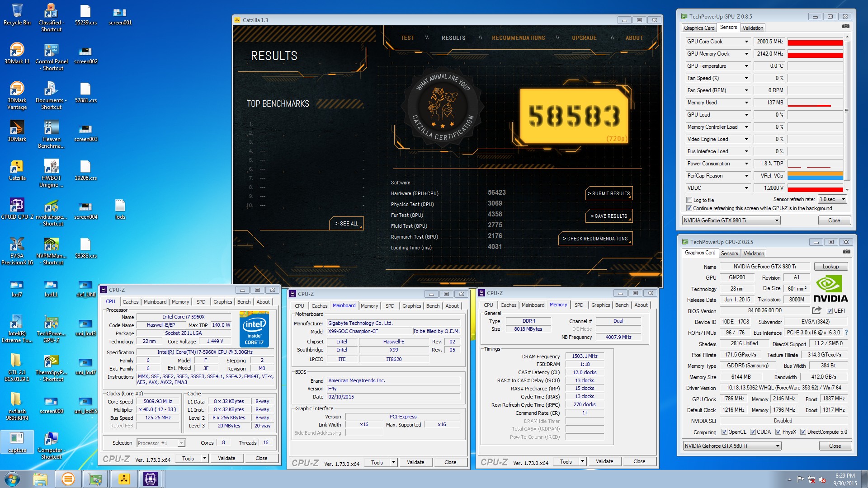Open the Tools dropdown arrow in CPU-Z CPU window

tap(204, 458)
